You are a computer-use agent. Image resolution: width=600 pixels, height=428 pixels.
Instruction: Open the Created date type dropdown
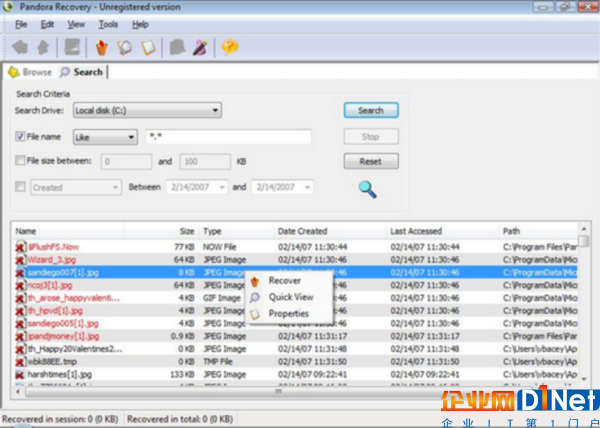pyautogui.click(x=76, y=187)
